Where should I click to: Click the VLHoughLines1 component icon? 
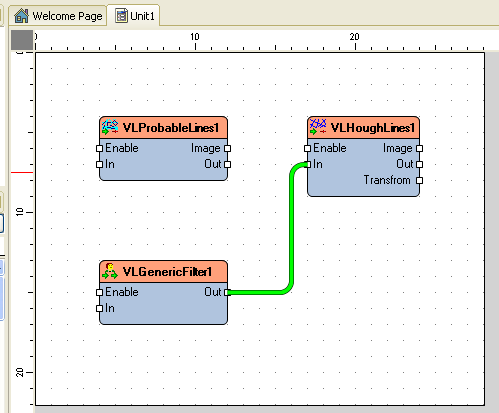point(318,127)
